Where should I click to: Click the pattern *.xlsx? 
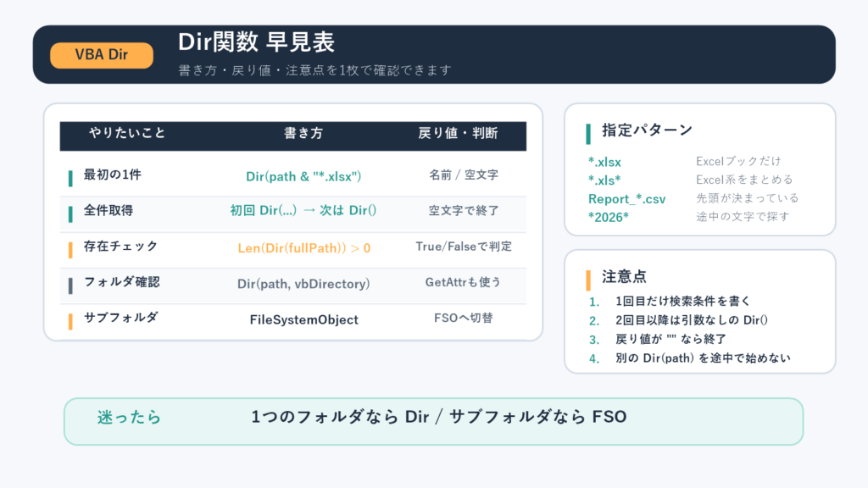pos(604,162)
